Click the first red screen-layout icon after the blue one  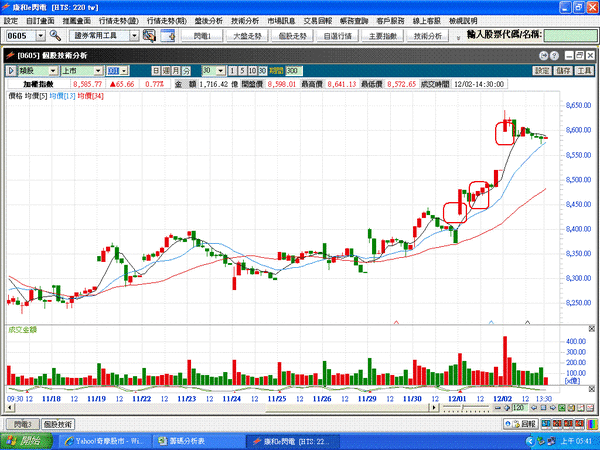pyautogui.click(x=557, y=424)
